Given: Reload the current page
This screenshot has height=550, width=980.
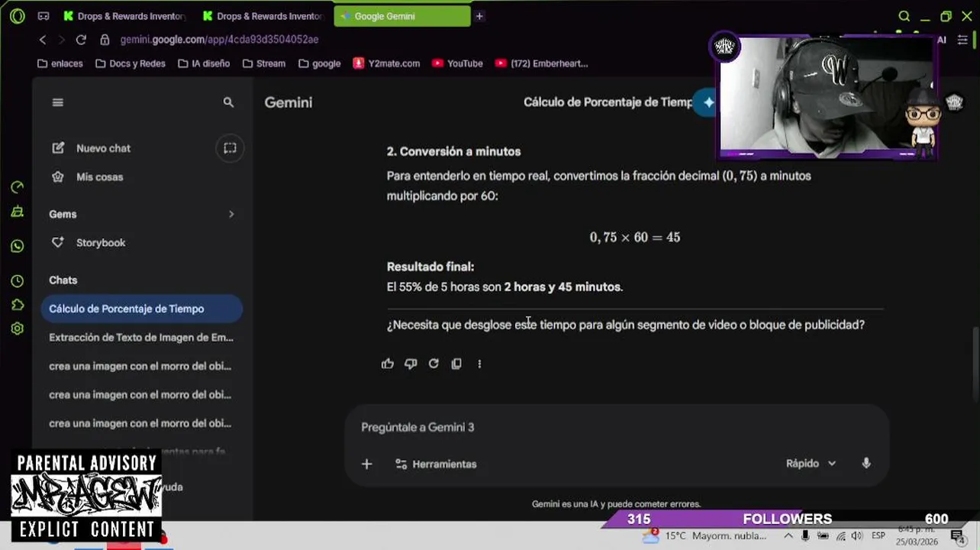Looking at the screenshot, I should pyautogui.click(x=81, y=40).
